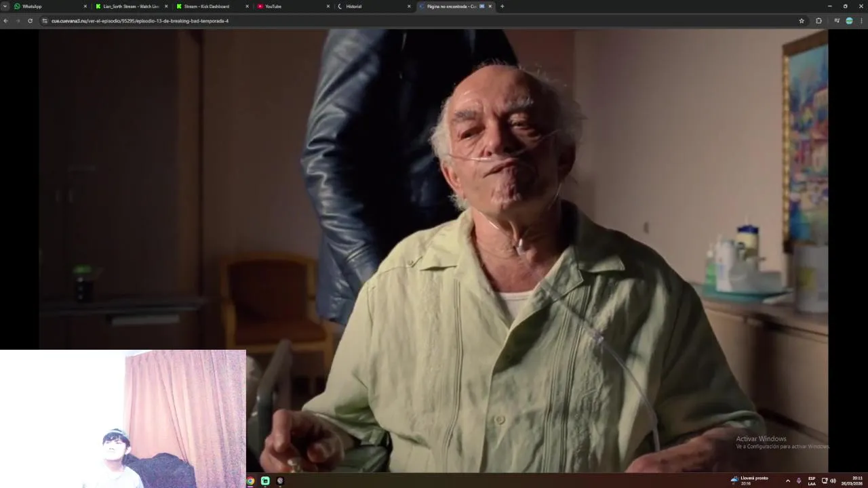Close the Historial tab
868x488 pixels.
click(409, 6)
